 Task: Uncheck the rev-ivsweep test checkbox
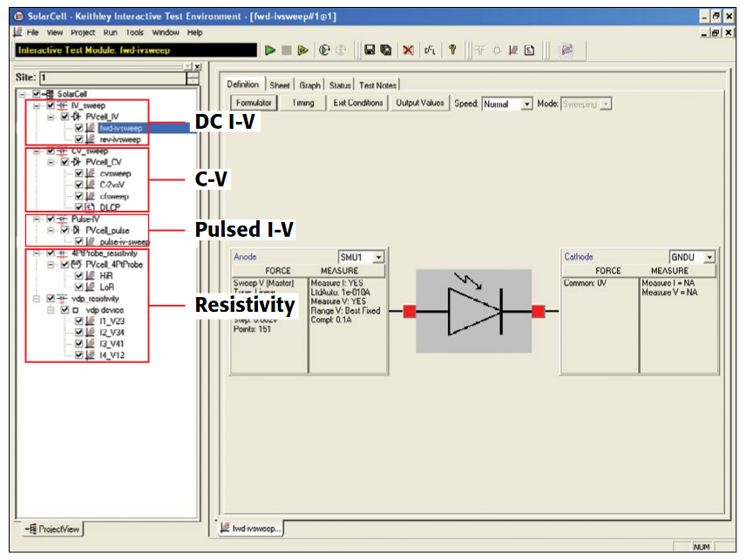tap(79, 139)
